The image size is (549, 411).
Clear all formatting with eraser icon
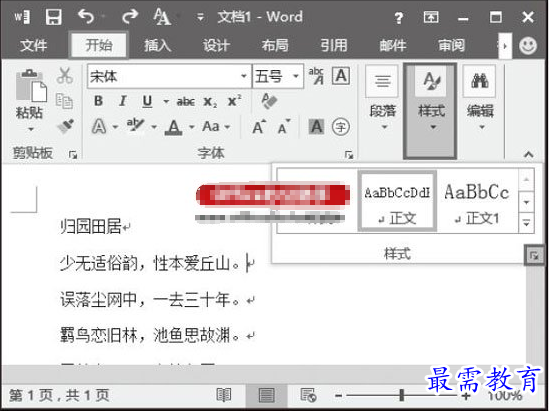[270, 101]
